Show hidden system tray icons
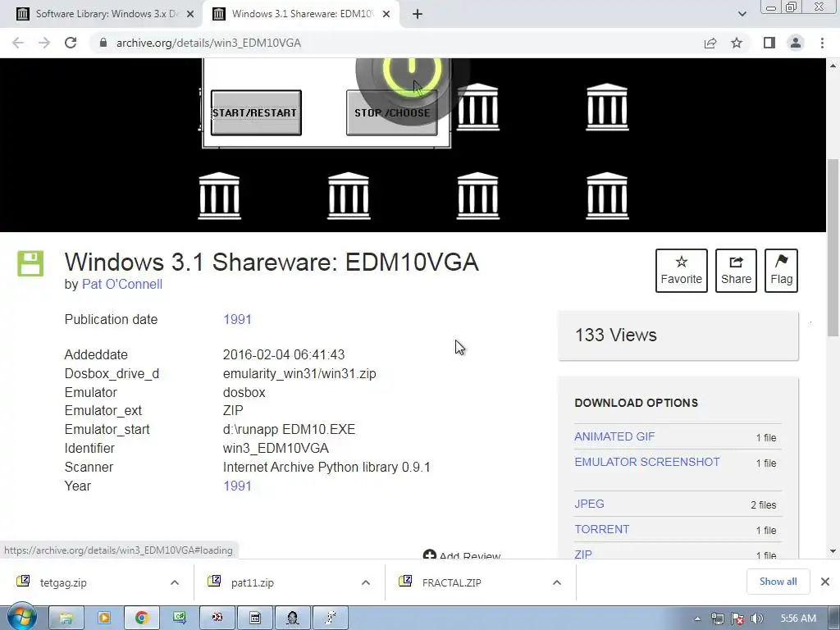The image size is (840, 630). [x=697, y=619]
